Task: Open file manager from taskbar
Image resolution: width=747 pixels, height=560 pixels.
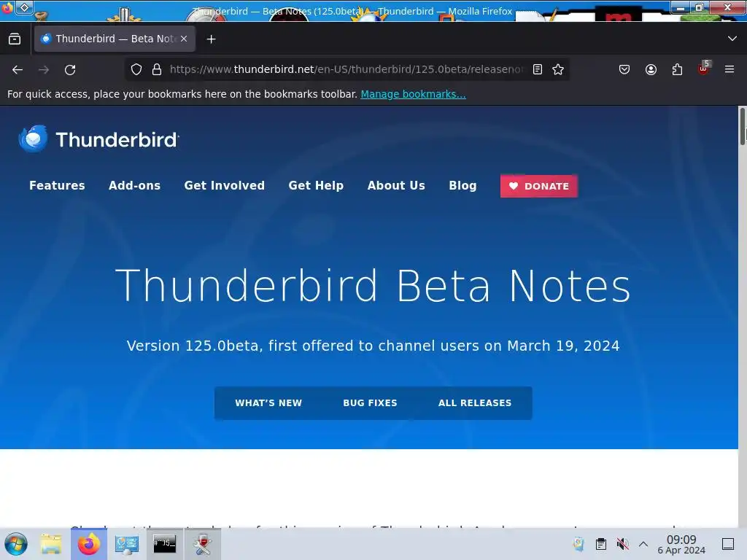Action: tap(51, 544)
